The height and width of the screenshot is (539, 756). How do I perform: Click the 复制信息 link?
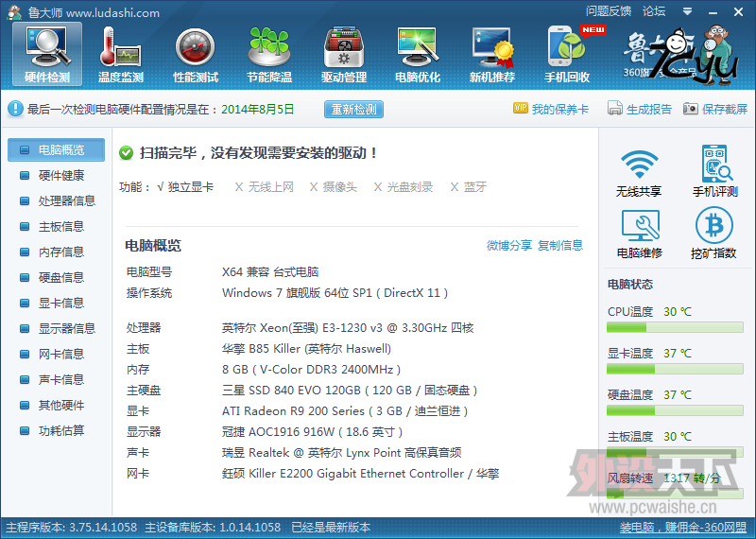[560, 245]
